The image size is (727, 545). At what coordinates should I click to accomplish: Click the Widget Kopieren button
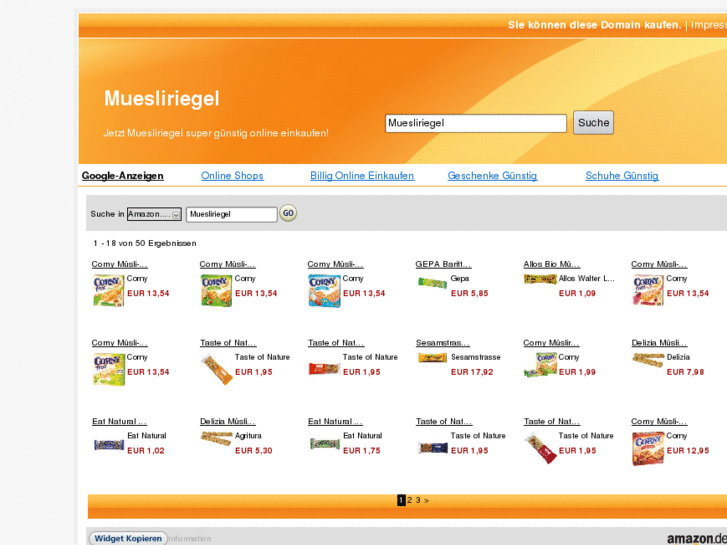click(x=128, y=538)
